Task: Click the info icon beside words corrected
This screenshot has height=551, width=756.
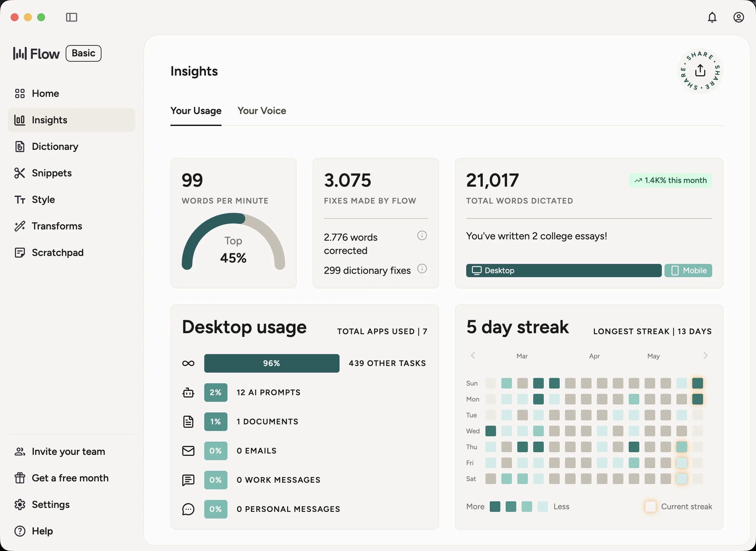Action: click(422, 235)
